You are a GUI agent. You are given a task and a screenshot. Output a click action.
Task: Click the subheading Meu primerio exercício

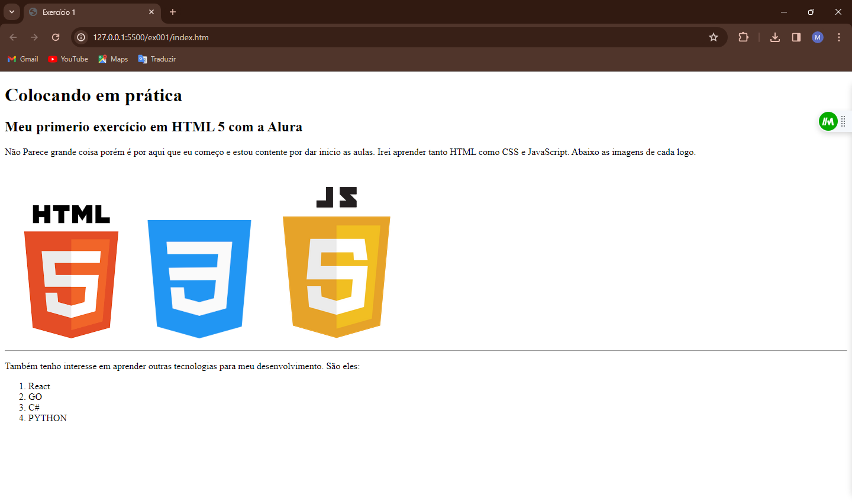point(153,127)
